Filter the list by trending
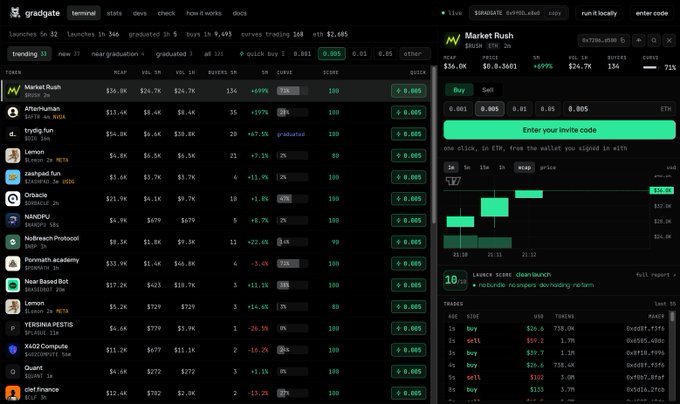The image size is (680, 404). (29, 54)
